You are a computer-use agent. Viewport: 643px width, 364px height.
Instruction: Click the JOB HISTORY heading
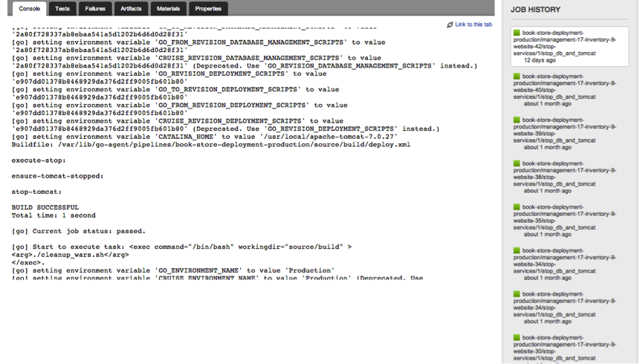(535, 10)
